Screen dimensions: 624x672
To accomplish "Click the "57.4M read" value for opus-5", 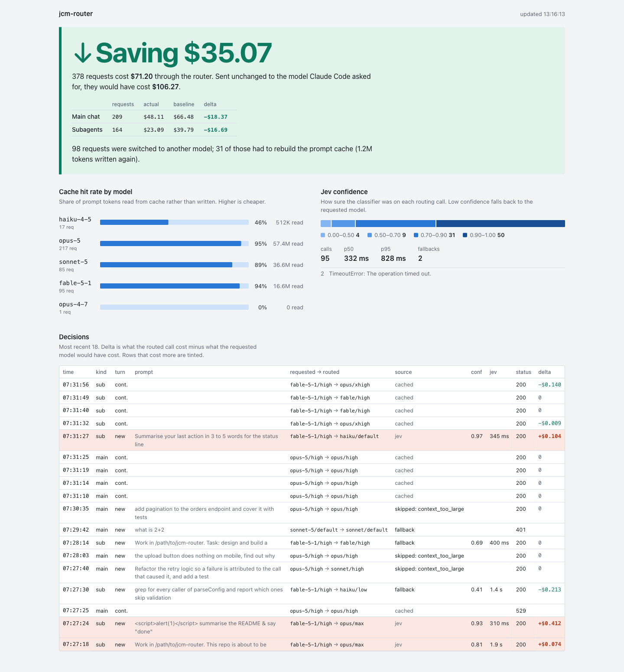I will pyautogui.click(x=288, y=244).
